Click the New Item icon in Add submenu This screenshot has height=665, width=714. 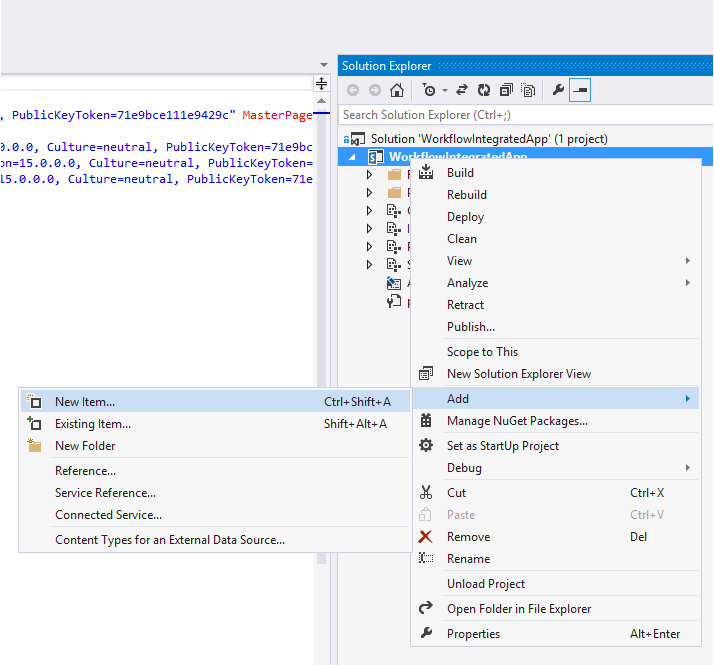coord(34,402)
